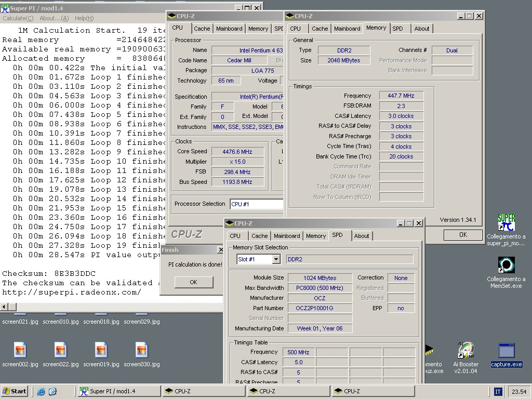Click CPU-Z SPD window title icon
The image size is (532, 399).
(x=230, y=223)
